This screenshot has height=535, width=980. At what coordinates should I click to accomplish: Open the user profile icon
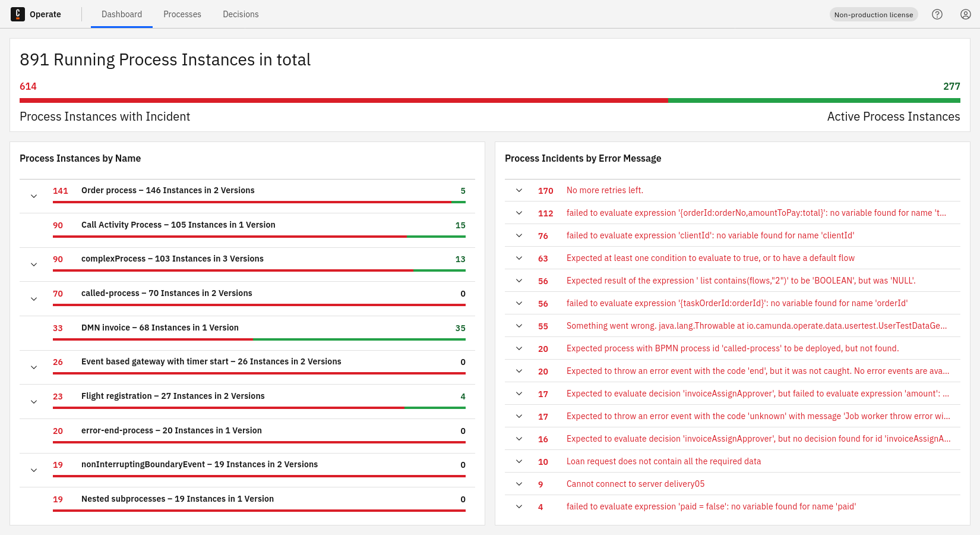966,14
